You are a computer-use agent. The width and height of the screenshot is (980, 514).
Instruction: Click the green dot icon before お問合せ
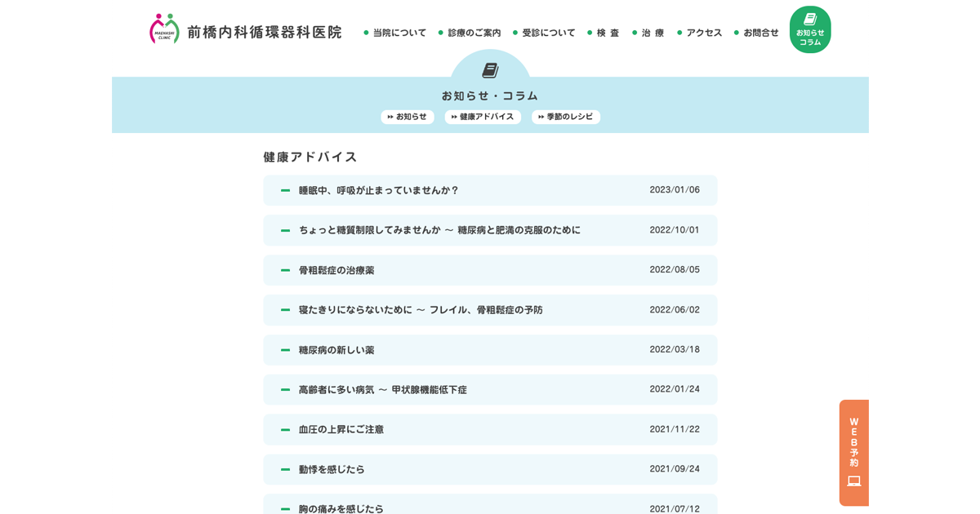737,33
